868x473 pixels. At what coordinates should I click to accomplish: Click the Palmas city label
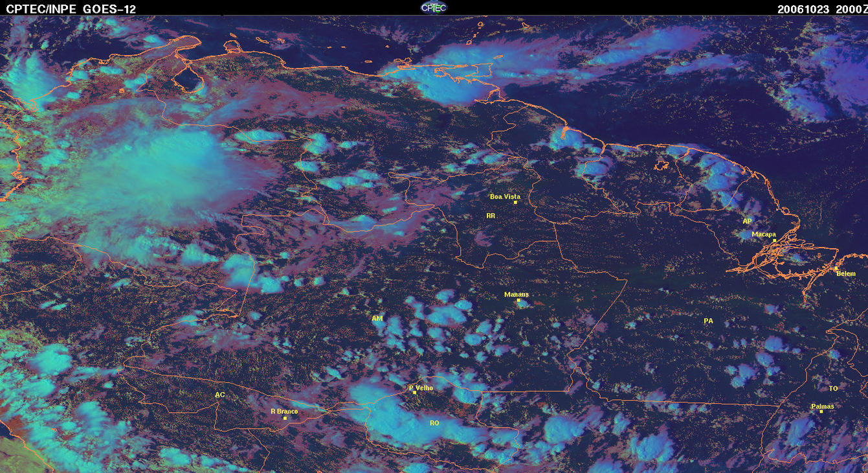coord(822,406)
